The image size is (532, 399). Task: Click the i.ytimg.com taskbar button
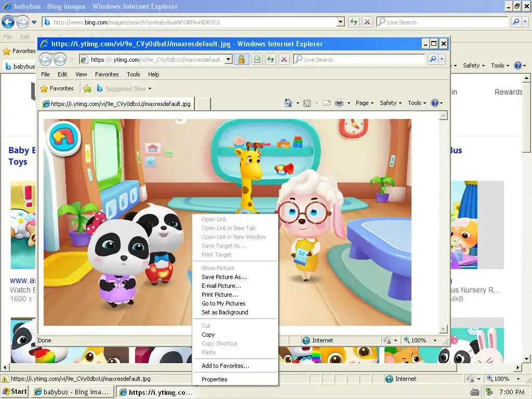point(156,392)
